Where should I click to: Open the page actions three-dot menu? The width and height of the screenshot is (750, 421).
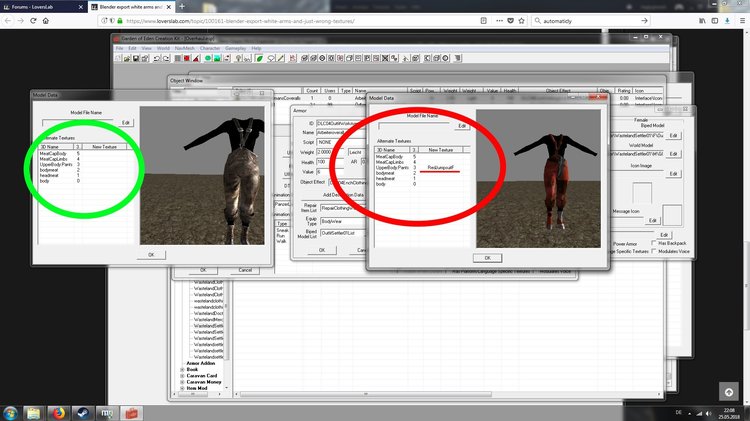pyautogui.click(x=499, y=21)
